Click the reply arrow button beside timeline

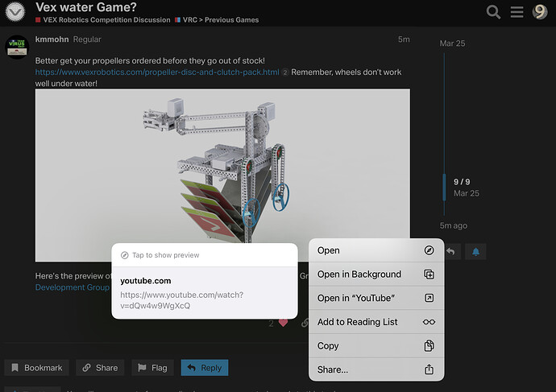click(x=452, y=251)
